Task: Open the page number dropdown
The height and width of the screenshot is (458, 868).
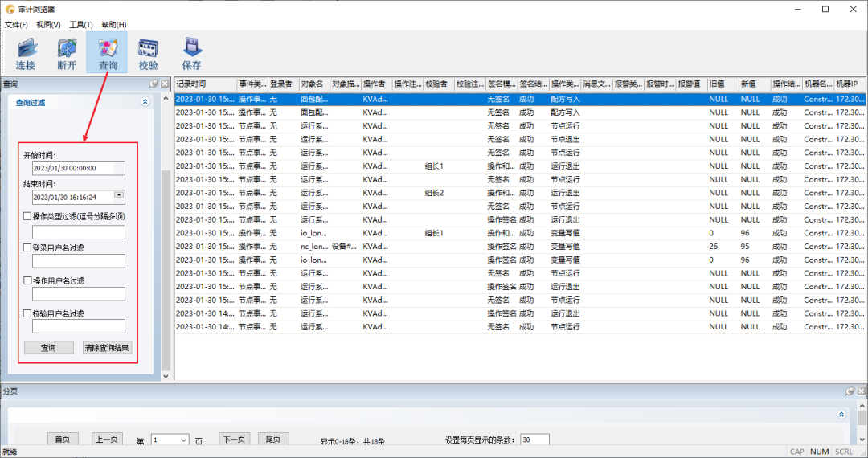Action: tap(183, 440)
